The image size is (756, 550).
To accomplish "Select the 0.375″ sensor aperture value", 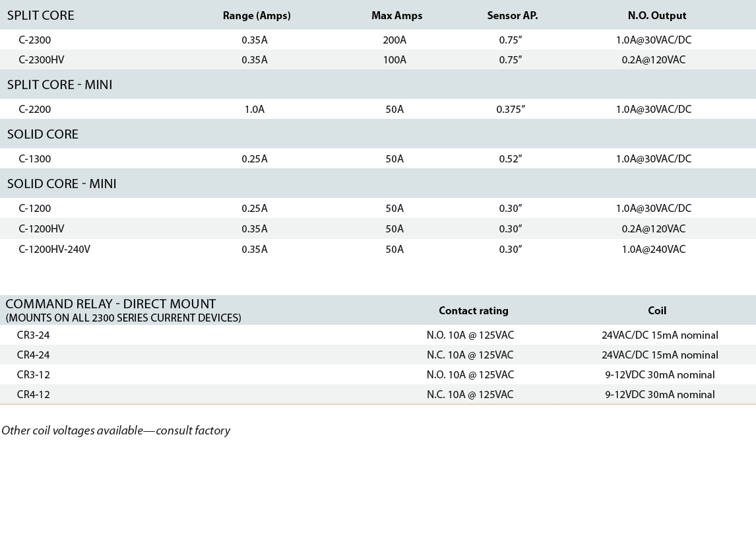I will 511,110.
